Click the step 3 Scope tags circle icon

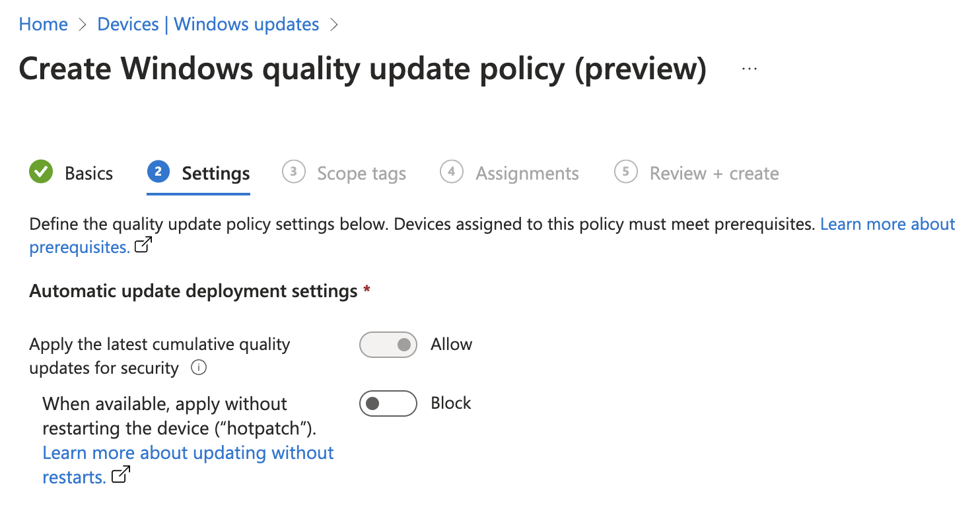coord(293,172)
